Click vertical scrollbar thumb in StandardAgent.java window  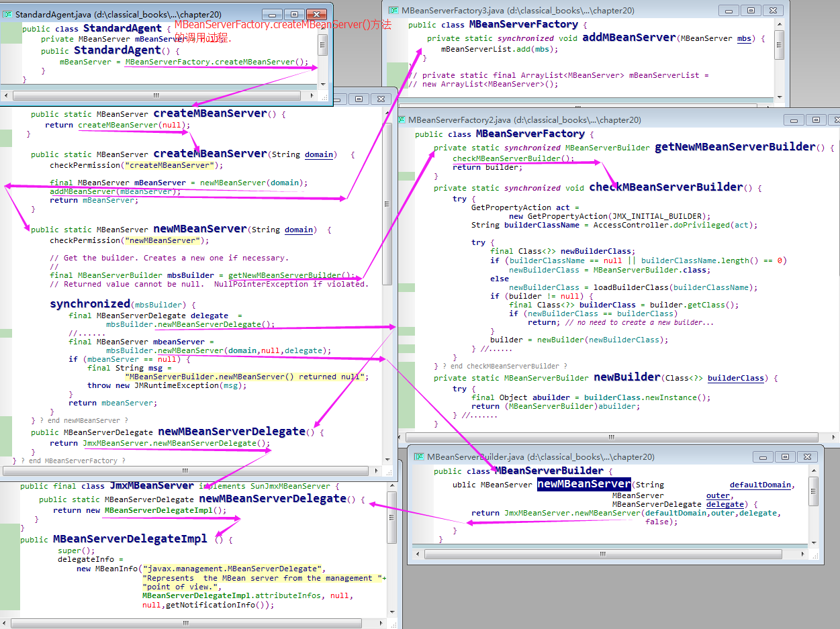(323, 44)
